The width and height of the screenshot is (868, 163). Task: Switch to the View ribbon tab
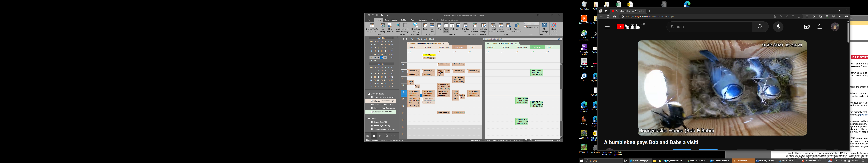tap(412, 20)
